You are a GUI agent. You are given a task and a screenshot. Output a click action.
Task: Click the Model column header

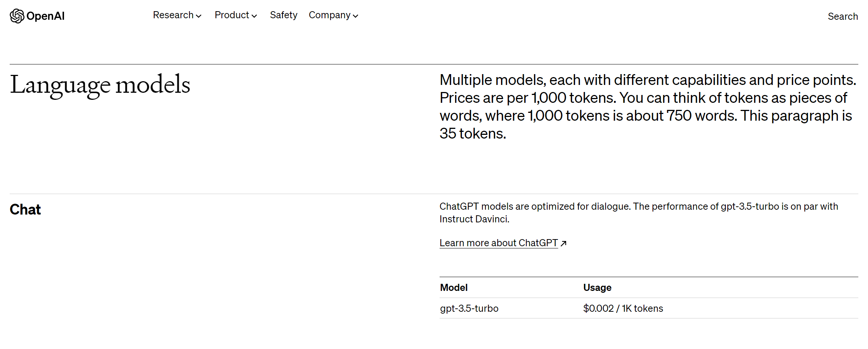pos(454,288)
